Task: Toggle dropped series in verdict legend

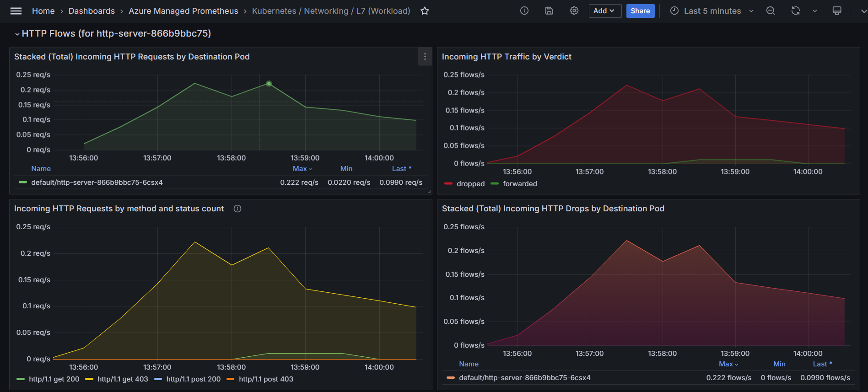Action: (x=470, y=184)
